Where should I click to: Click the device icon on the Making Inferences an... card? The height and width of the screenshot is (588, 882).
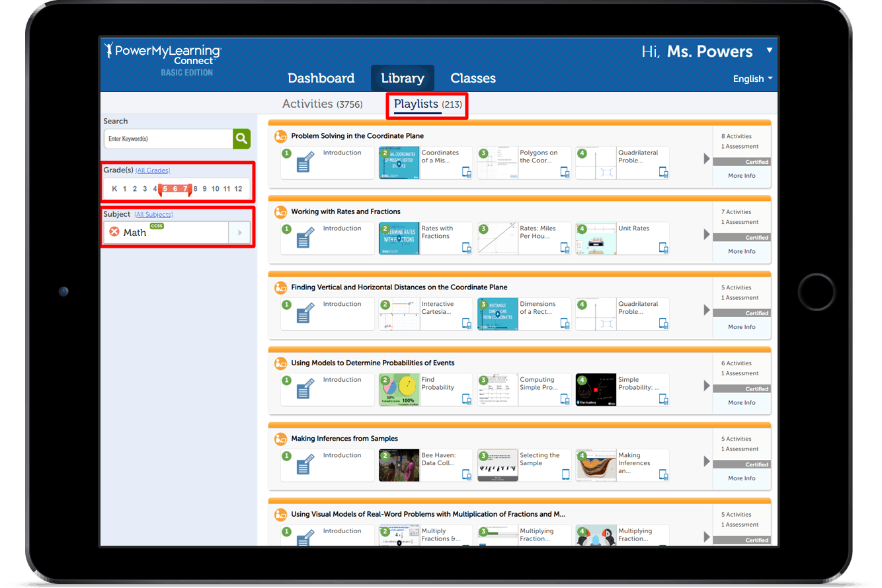point(663,475)
